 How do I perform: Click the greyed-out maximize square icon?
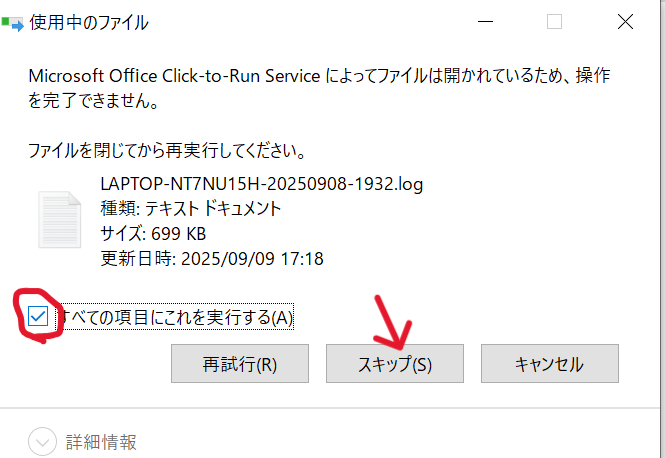(554, 22)
